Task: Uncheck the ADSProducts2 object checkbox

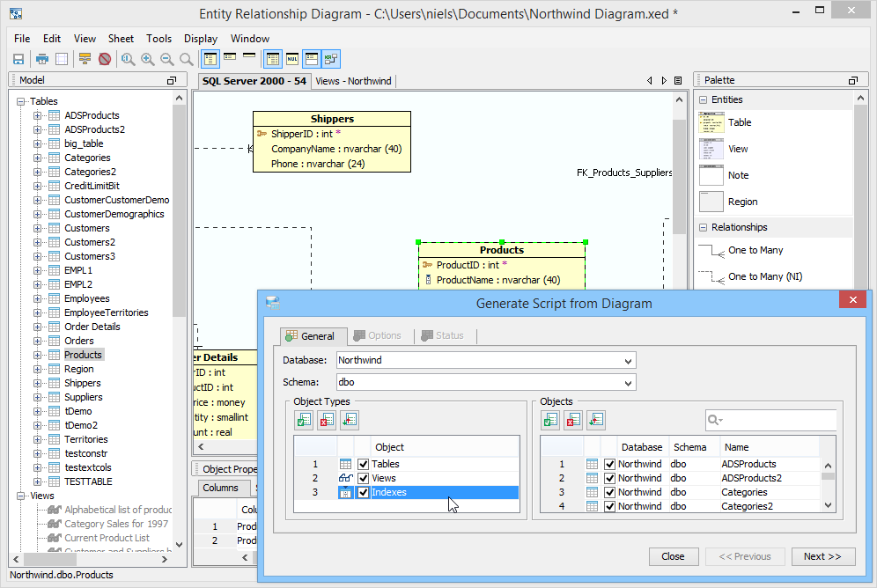Action: tap(609, 478)
